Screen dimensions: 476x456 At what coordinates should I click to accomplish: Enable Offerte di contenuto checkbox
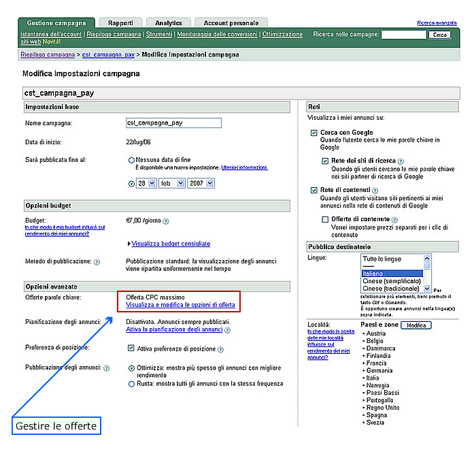[325, 219]
